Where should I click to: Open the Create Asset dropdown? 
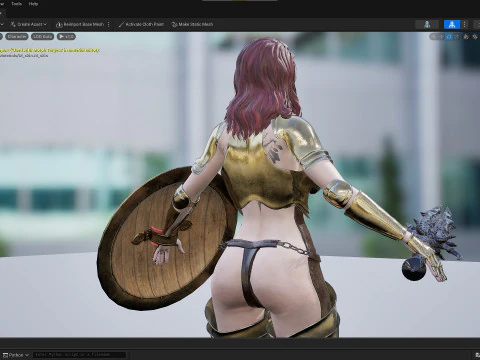[29, 24]
